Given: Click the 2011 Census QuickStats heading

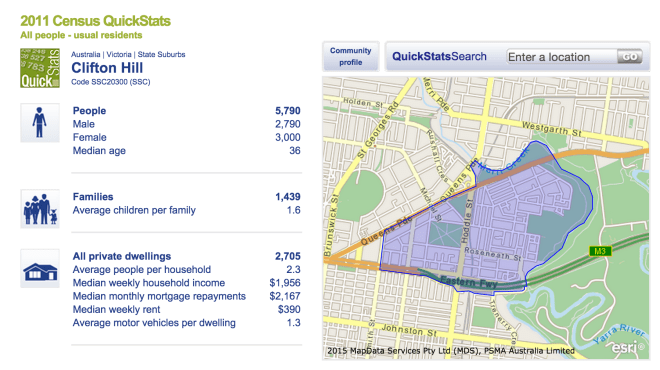Looking at the screenshot, I should pos(96,21).
